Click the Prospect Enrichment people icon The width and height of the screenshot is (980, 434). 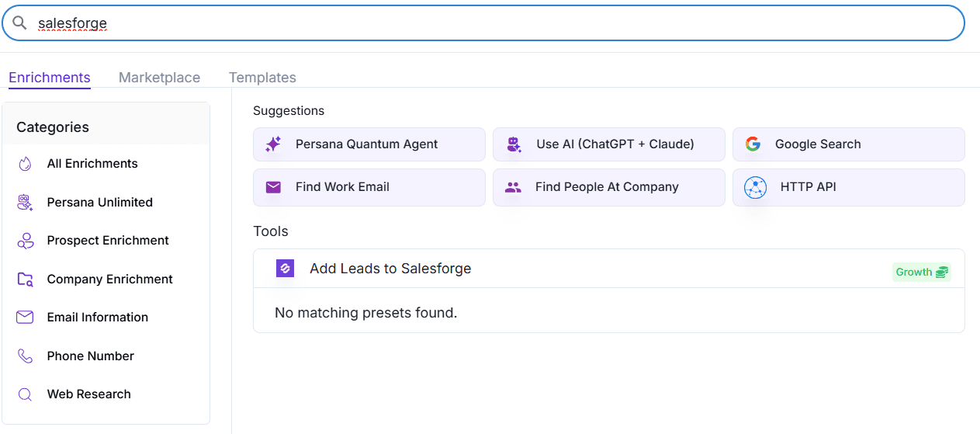[x=25, y=241]
